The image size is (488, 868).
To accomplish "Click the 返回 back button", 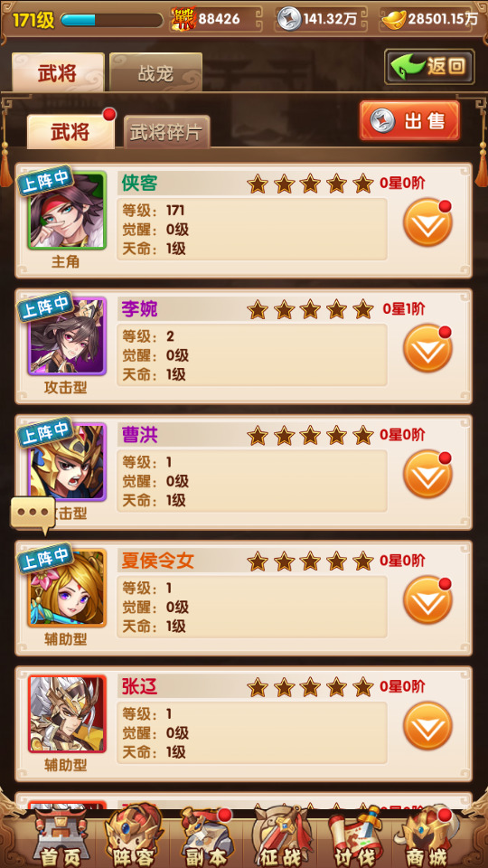I will click(429, 67).
